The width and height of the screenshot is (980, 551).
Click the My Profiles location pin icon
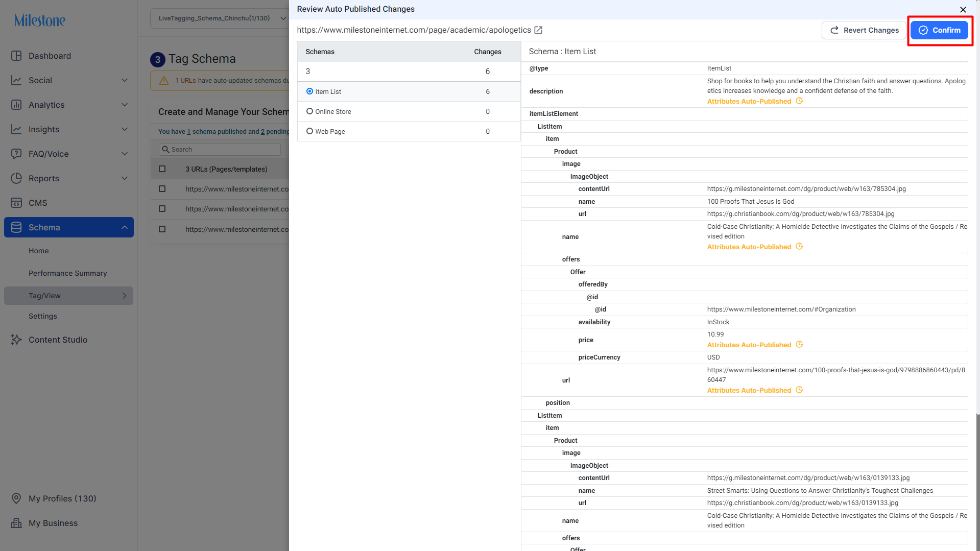coord(16,498)
